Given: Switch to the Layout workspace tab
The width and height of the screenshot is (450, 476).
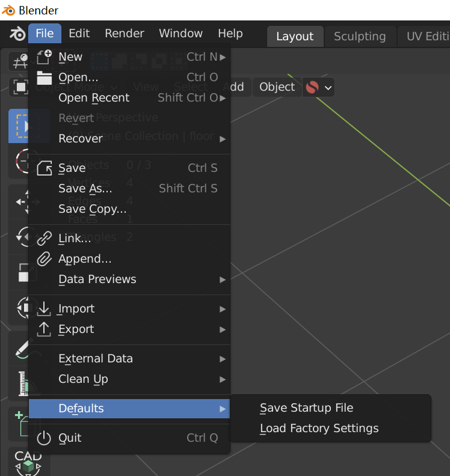Looking at the screenshot, I should [295, 37].
